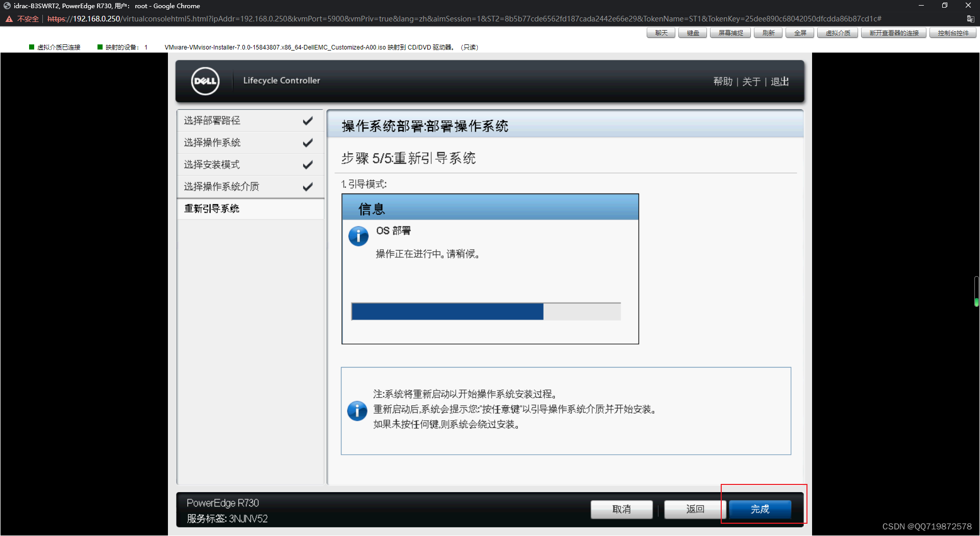
Task: Click the 1. 引导模式 label
Action: click(364, 184)
